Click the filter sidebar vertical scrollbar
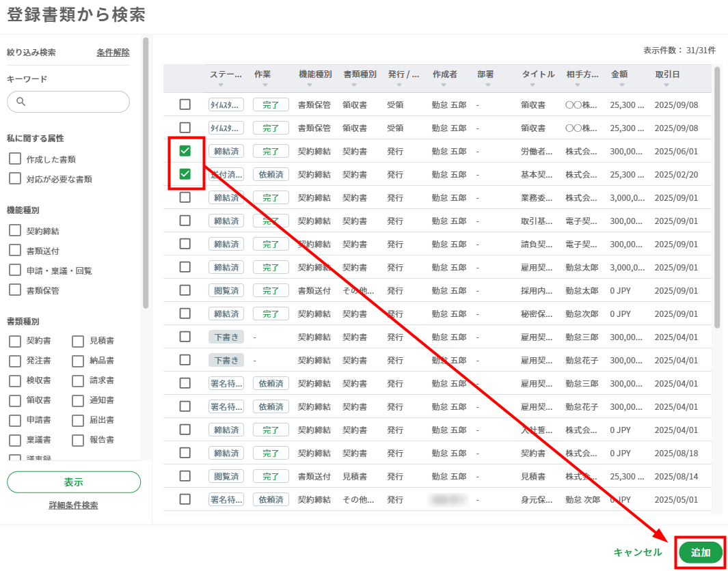The image size is (728, 571). click(x=146, y=173)
